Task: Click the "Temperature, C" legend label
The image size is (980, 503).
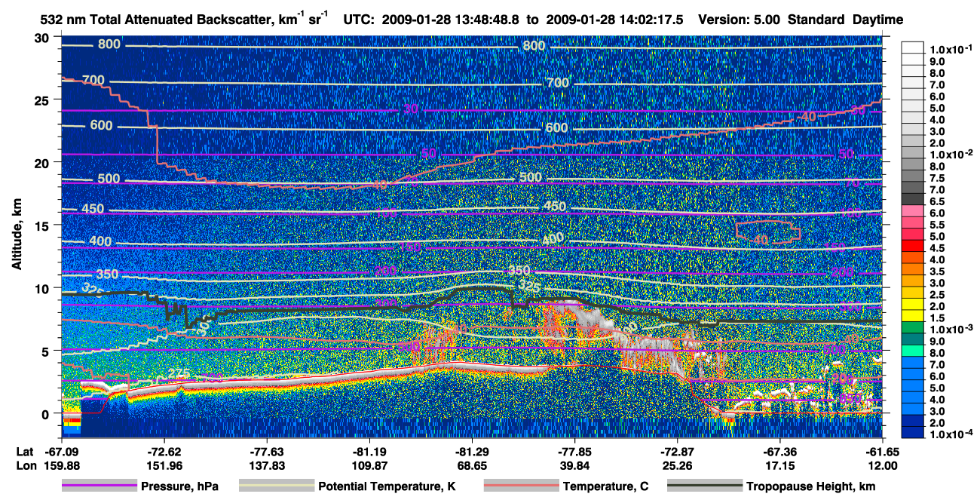Action: pyautogui.click(x=605, y=487)
